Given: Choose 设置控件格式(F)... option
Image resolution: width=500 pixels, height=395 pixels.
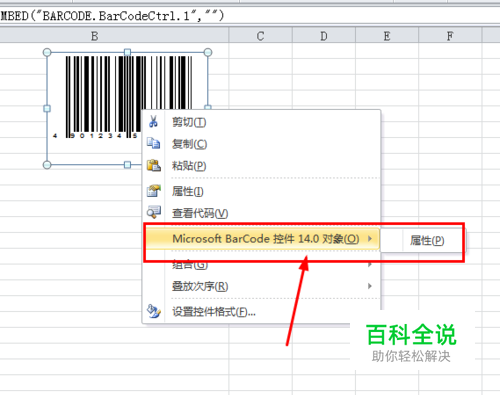Looking at the screenshot, I should 262,312.
